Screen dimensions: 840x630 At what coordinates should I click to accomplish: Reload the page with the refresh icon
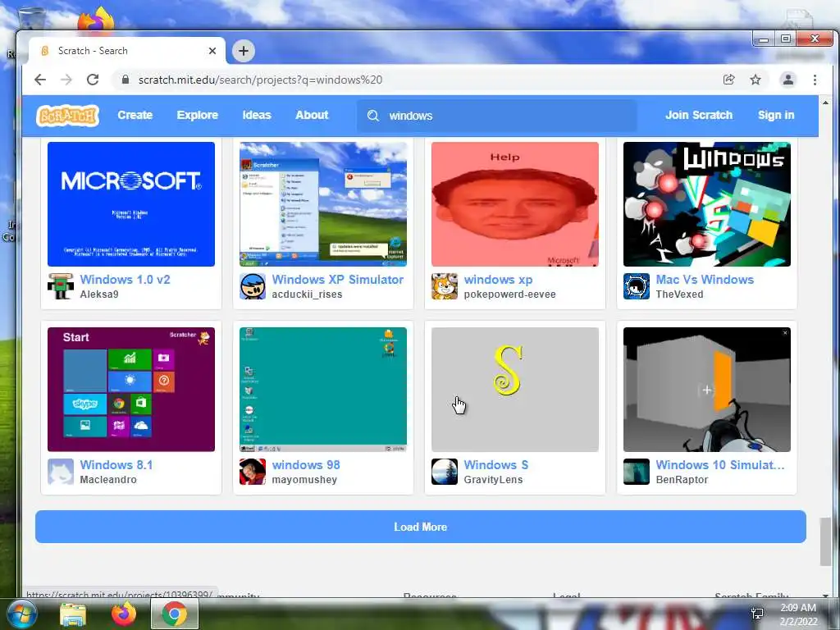pyautogui.click(x=93, y=80)
